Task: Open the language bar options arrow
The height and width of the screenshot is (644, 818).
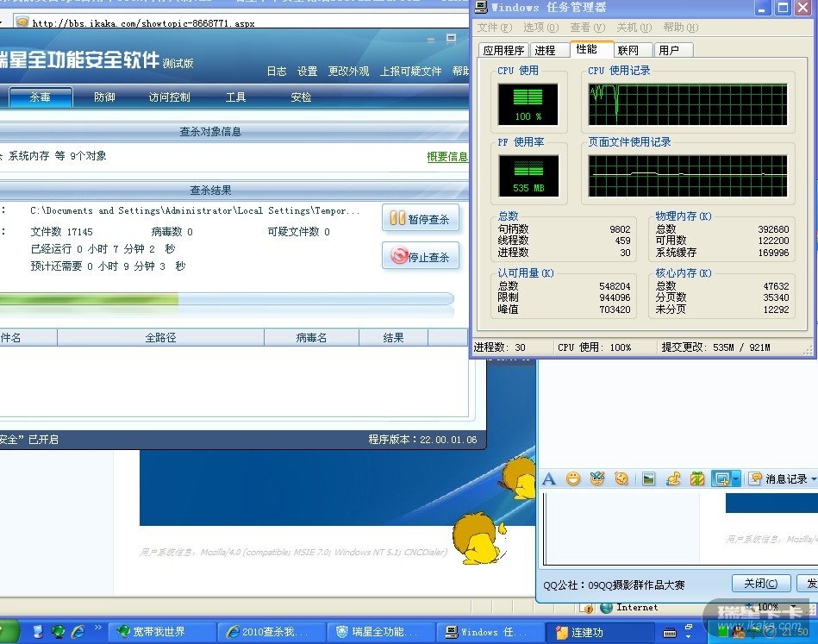Action: [x=688, y=637]
